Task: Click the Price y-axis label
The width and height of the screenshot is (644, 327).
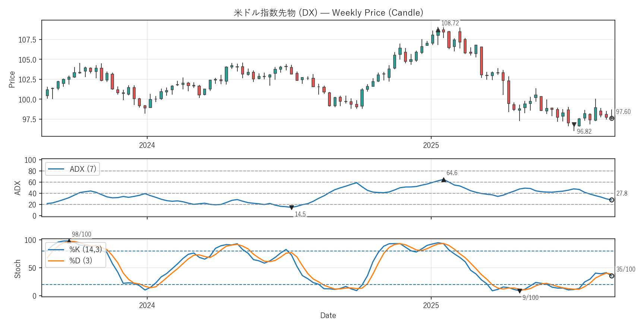Action: [12, 79]
